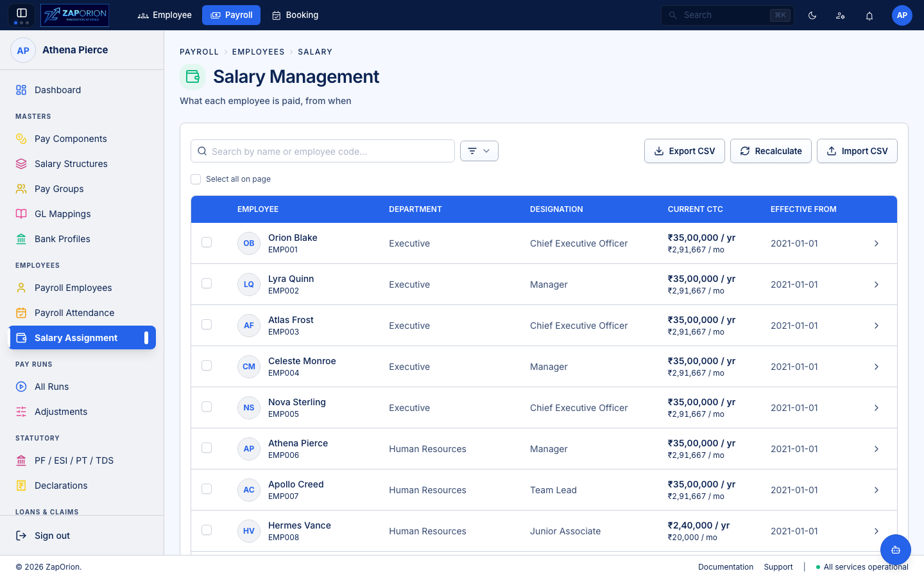Click All services operational status
Screen dimensions: 924x578
pos(862,567)
